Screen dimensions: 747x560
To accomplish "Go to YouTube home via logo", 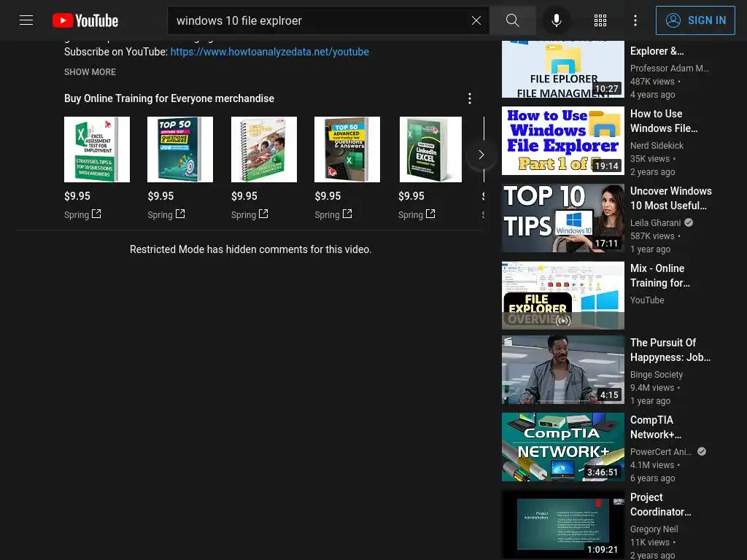I will pos(85,20).
